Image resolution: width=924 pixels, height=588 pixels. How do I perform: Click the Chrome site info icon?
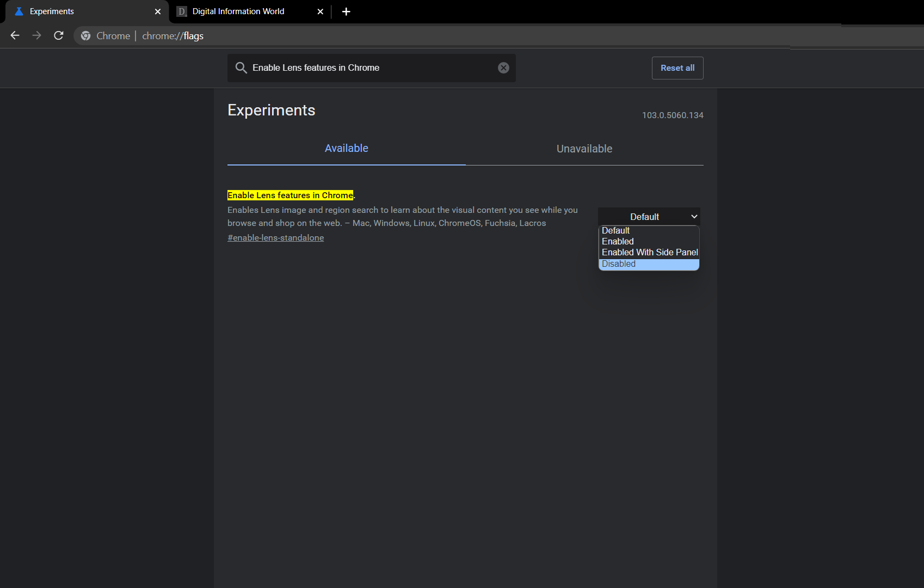(85, 36)
